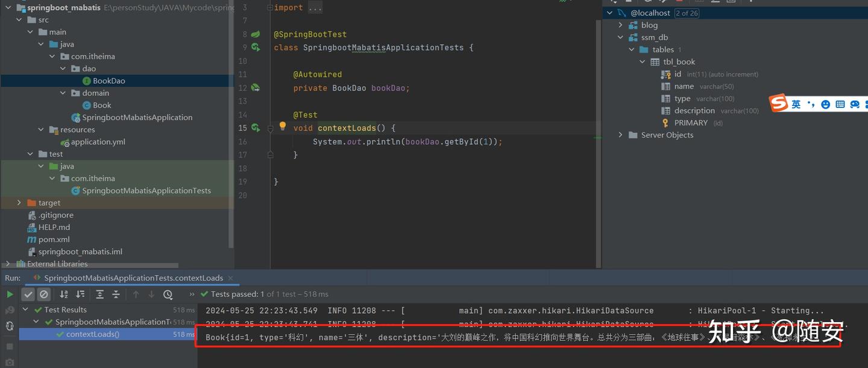Click Sogou input method S icon

tap(779, 103)
